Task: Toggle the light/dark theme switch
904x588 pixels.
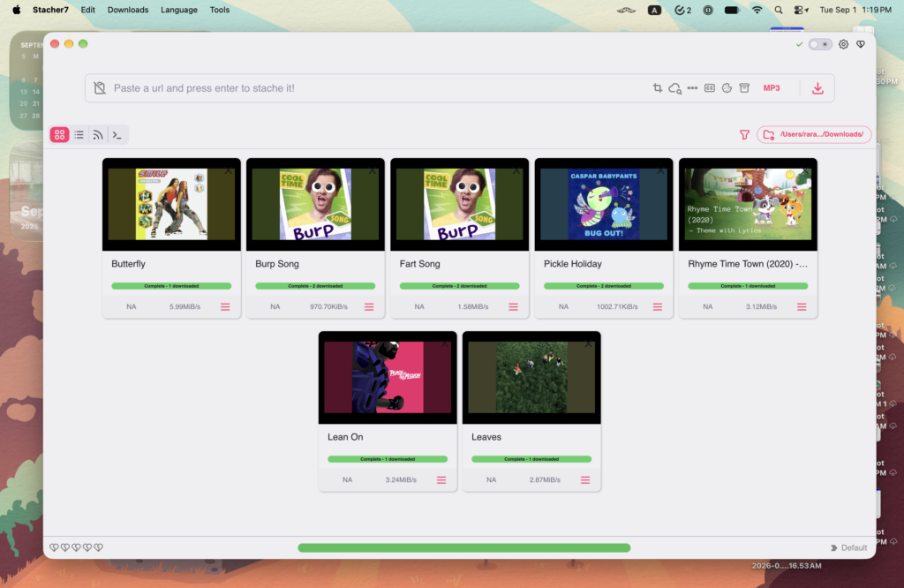Action: [x=820, y=44]
